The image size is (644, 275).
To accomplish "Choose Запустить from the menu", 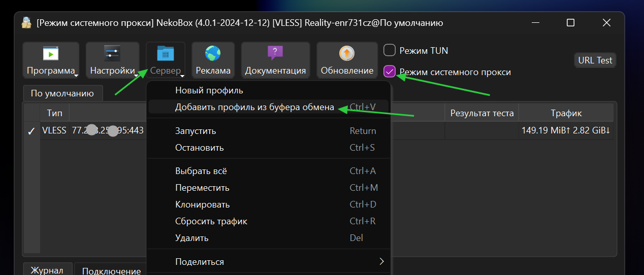I will (269, 131).
